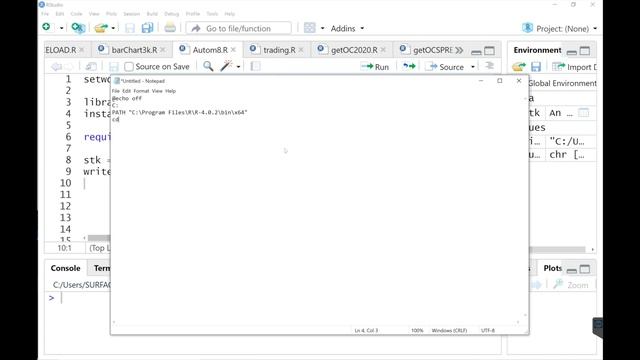Click the Re-run previous code icon

pos(409,66)
